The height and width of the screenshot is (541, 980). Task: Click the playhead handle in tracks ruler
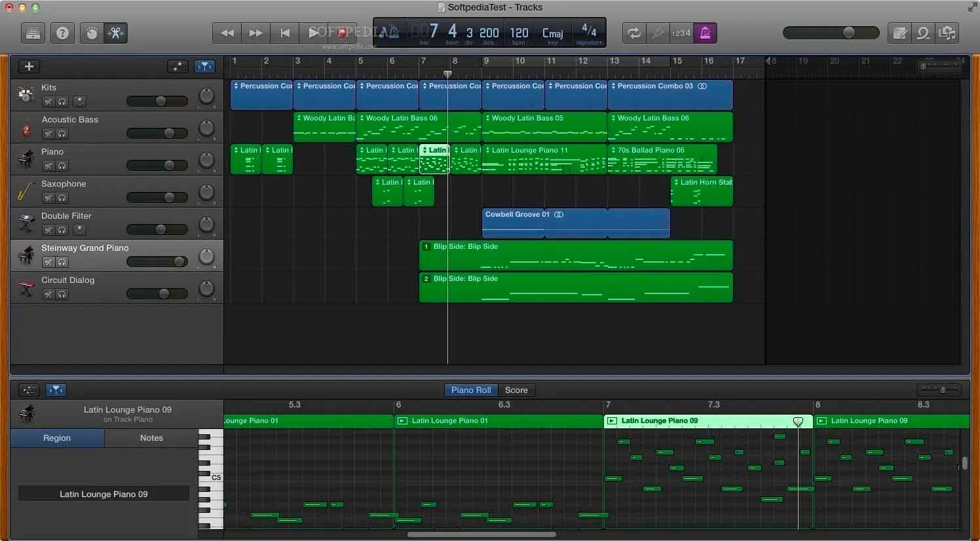point(447,74)
